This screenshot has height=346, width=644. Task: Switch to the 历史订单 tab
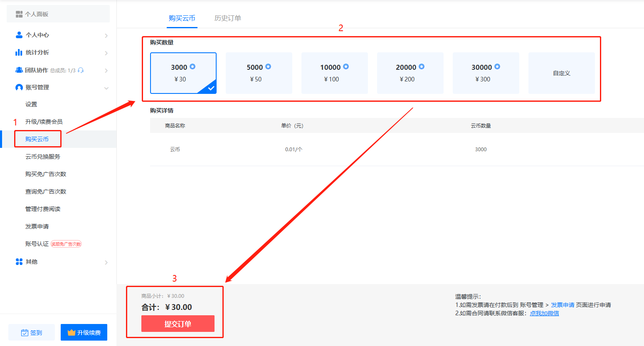click(x=227, y=18)
